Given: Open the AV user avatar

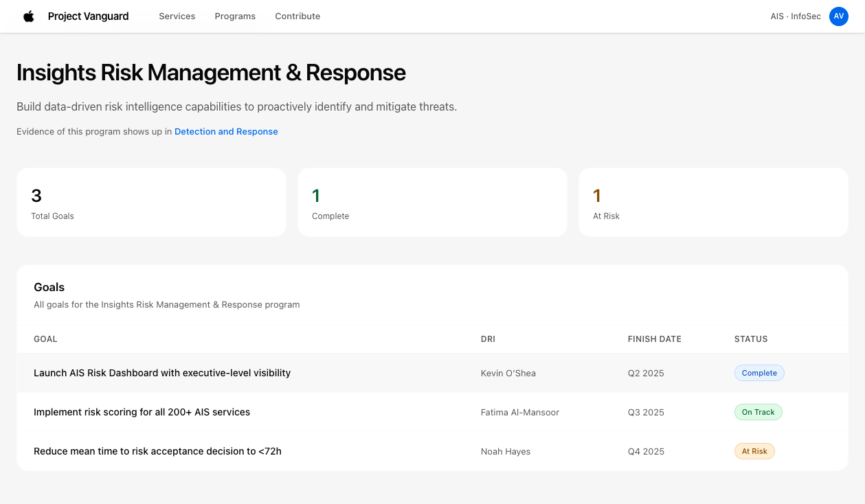Looking at the screenshot, I should [x=839, y=16].
